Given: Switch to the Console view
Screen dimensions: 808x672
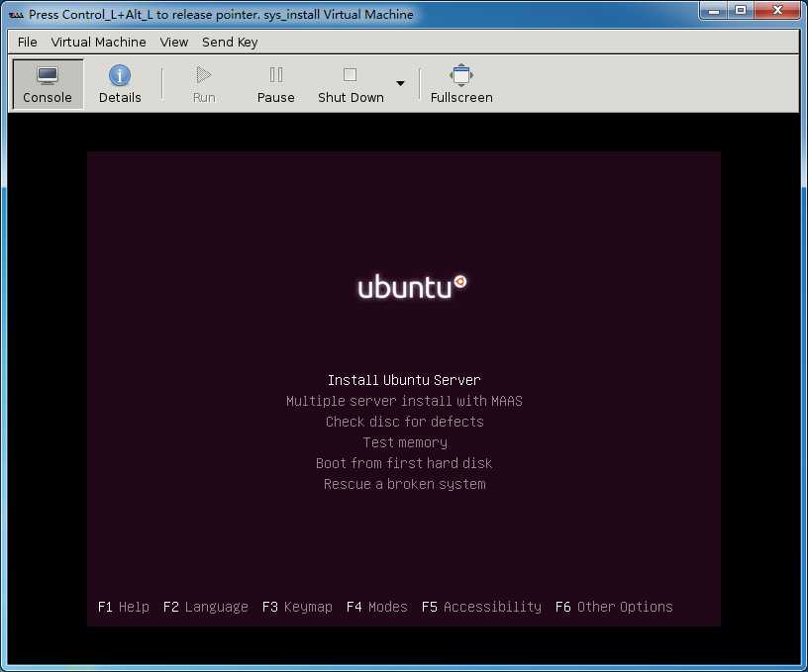Looking at the screenshot, I should pyautogui.click(x=48, y=84).
